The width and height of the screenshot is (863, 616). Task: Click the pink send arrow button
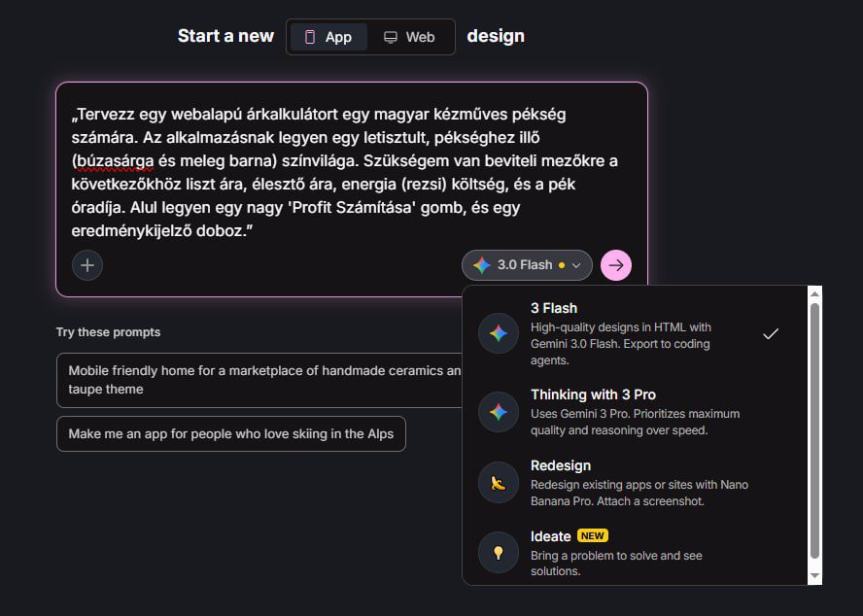pyautogui.click(x=616, y=264)
